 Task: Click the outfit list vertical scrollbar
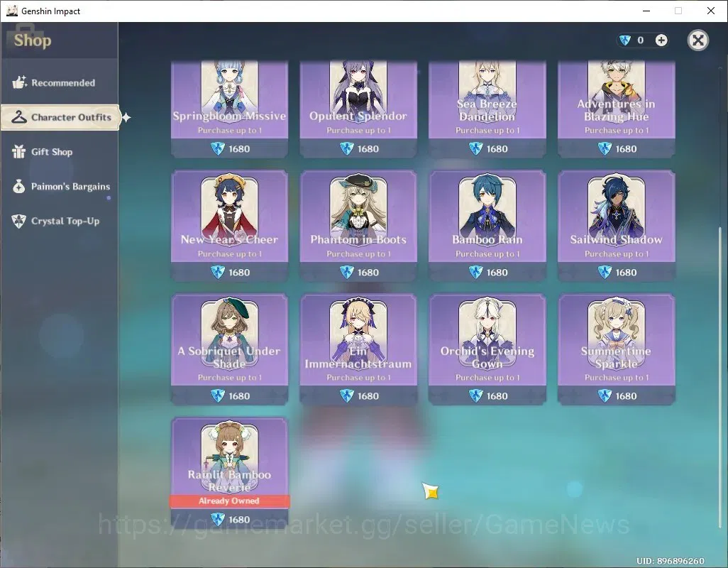click(721, 376)
